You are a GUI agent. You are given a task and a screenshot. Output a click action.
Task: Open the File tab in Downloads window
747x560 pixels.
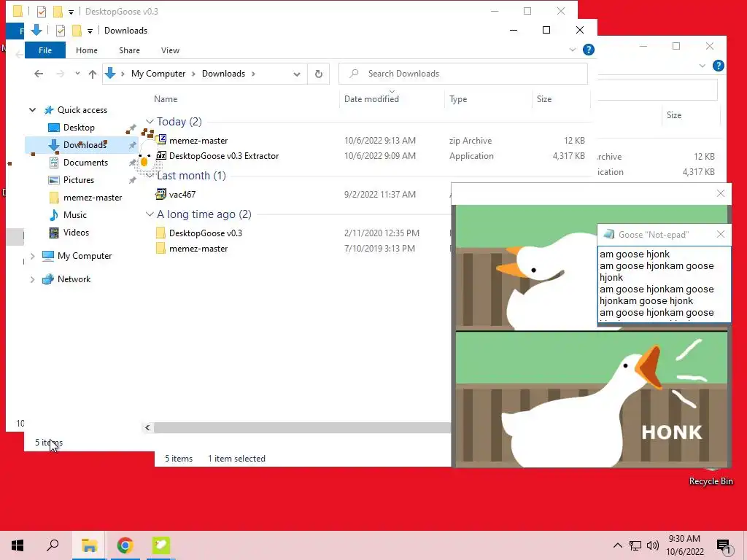(x=44, y=50)
